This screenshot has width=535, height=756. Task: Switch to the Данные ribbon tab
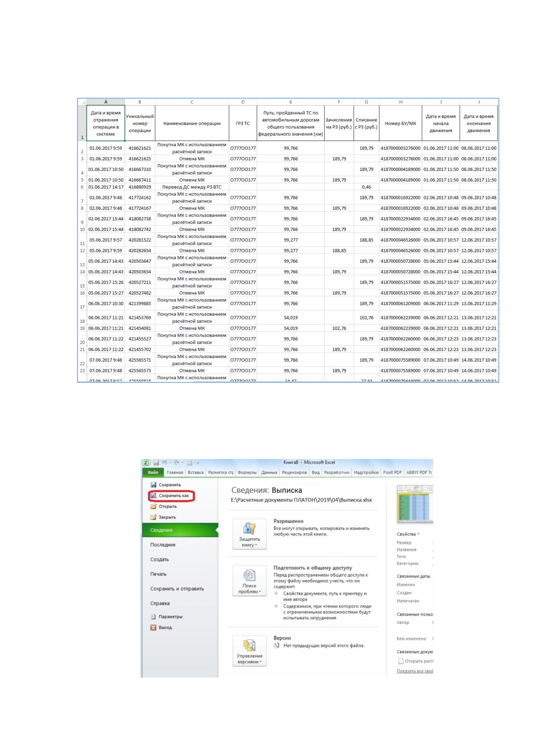[x=269, y=472]
